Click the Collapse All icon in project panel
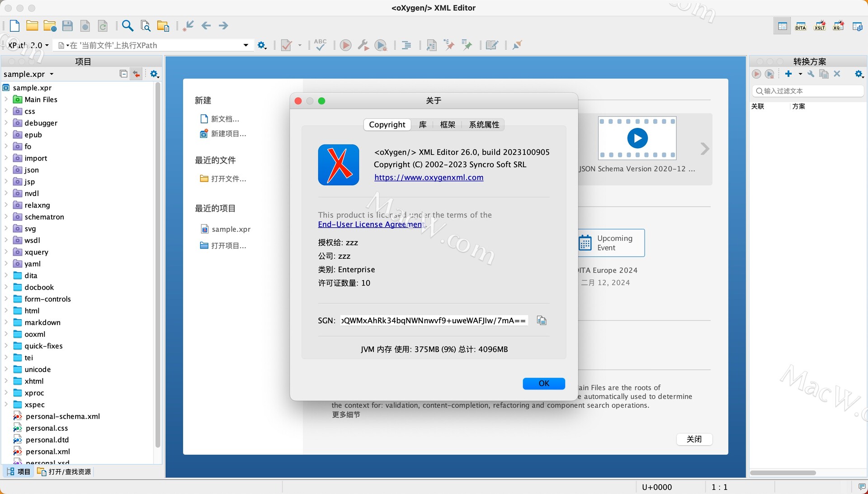This screenshot has height=494, width=868. tap(123, 74)
